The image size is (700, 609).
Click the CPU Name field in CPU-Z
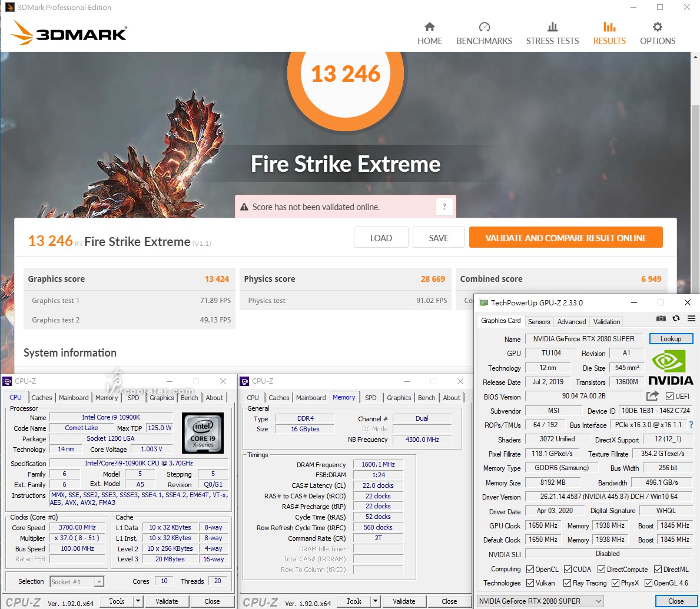tap(111, 417)
